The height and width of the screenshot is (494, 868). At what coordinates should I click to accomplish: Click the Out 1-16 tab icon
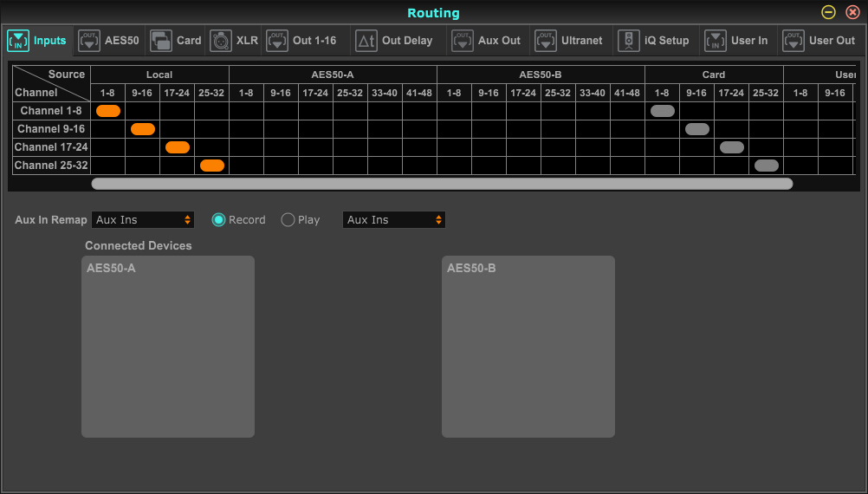tap(277, 41)
